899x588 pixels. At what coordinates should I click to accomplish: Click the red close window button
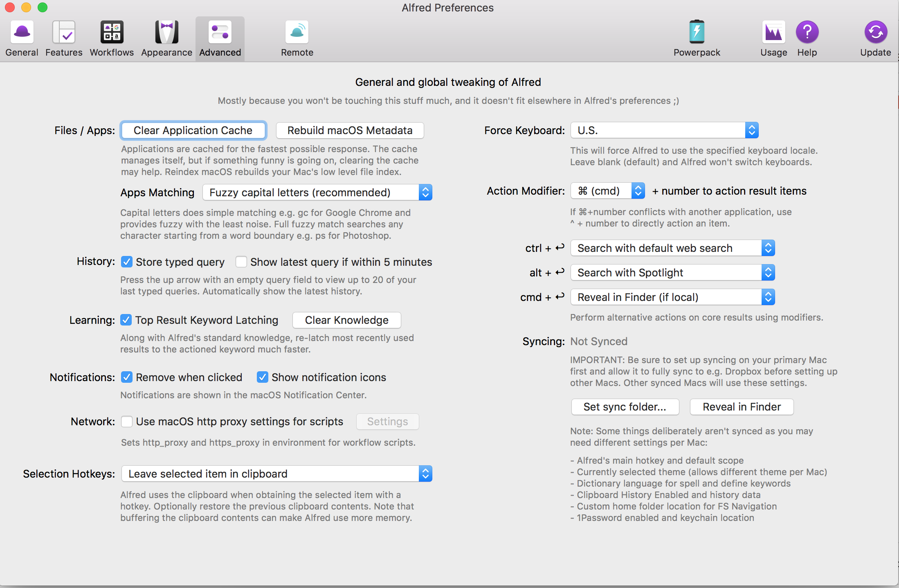[10, 7]
